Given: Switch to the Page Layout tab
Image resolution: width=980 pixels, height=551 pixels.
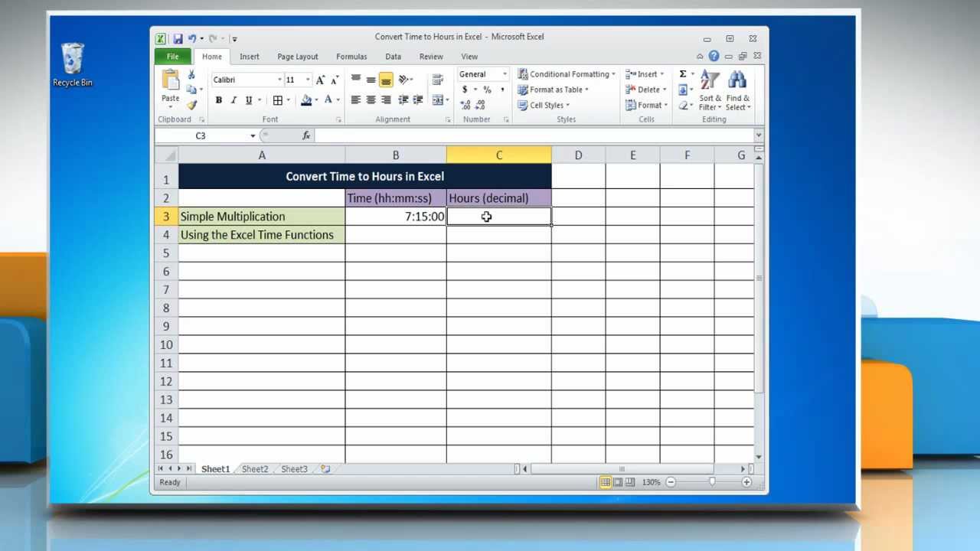Looking at the screenshot, I should click(x=298, y=57).
